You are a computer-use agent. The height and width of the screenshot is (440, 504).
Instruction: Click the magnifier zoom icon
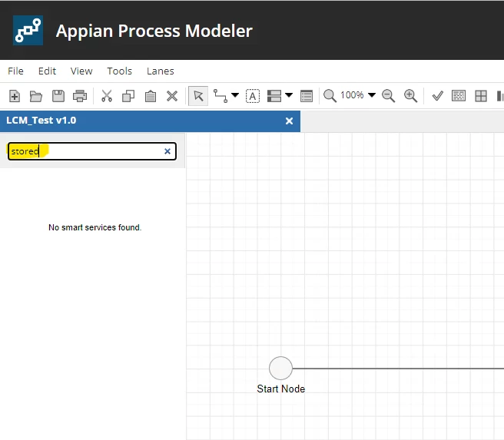click(330, 96)
